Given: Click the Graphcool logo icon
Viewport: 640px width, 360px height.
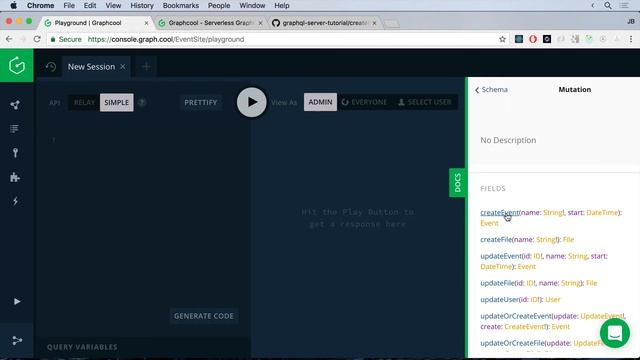Looking at the screenshot, I should (17, 65).
